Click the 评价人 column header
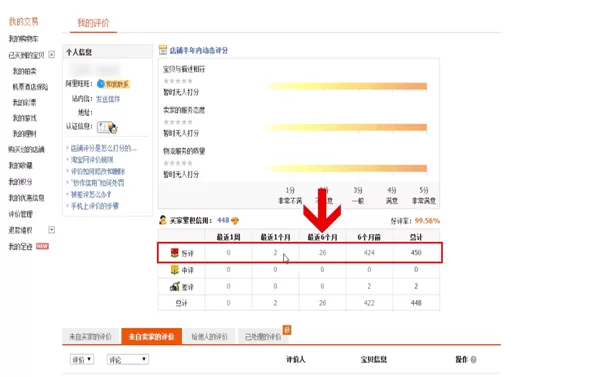Screen dimensions: 600x377 (x=295, y=359)
